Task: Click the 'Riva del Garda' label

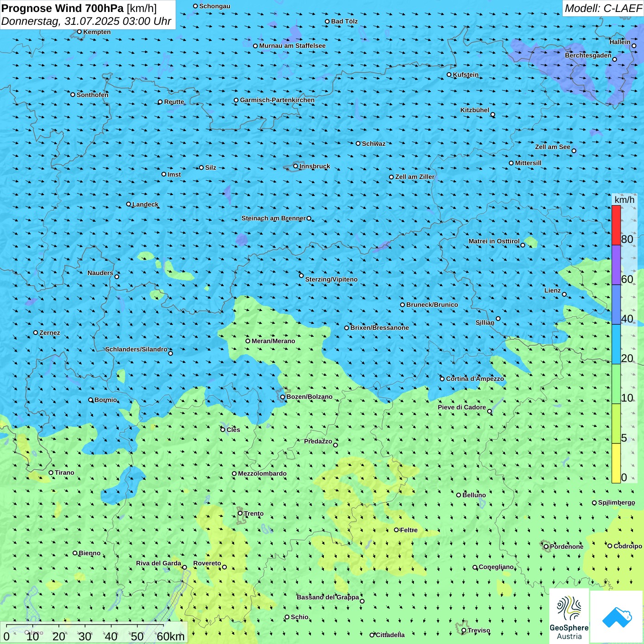Action: click(158, 563)
